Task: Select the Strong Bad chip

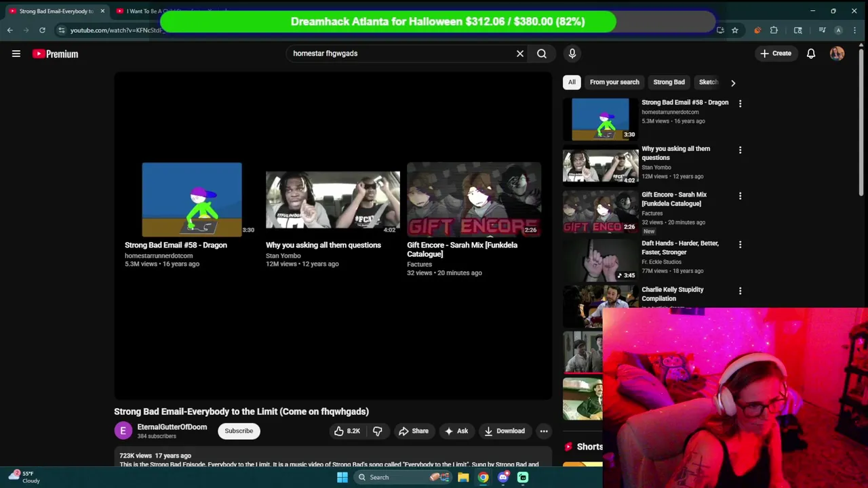Action: (x=669, y=82)
